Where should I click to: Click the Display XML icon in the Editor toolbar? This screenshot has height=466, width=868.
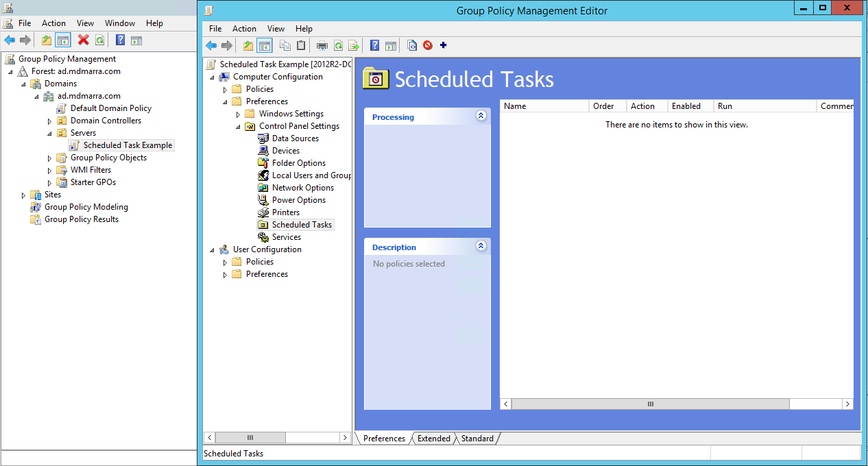[x=411, y=46]
